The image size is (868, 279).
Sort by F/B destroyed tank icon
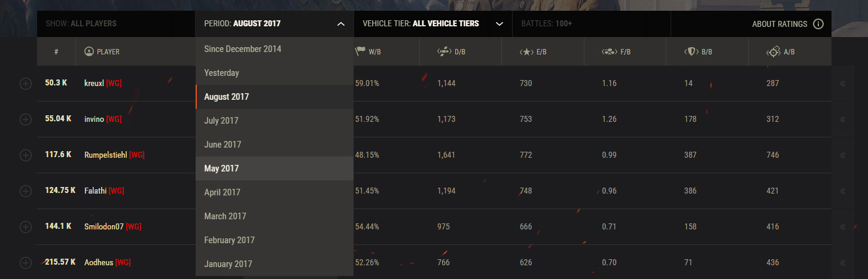609,52
